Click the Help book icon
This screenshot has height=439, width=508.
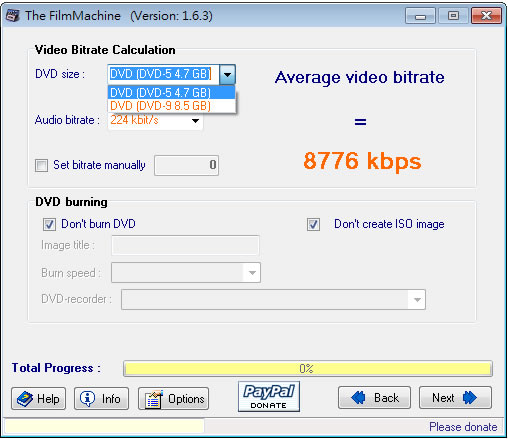(x=25, y=399)
